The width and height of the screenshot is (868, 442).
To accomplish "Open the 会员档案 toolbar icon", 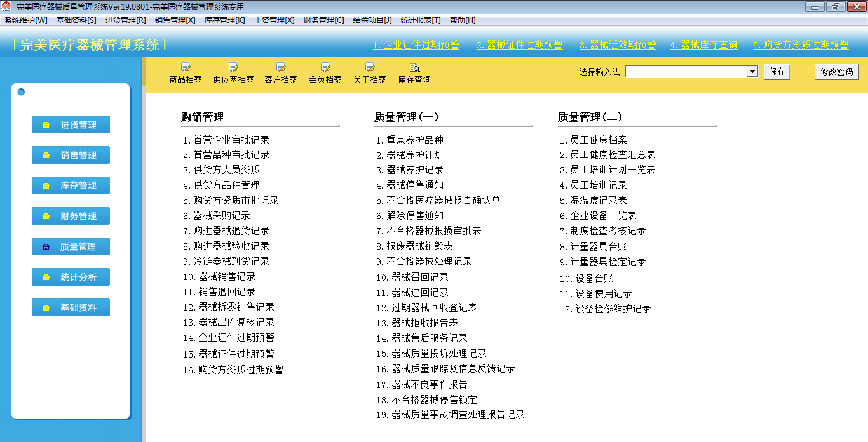I will tap(325, 68).
